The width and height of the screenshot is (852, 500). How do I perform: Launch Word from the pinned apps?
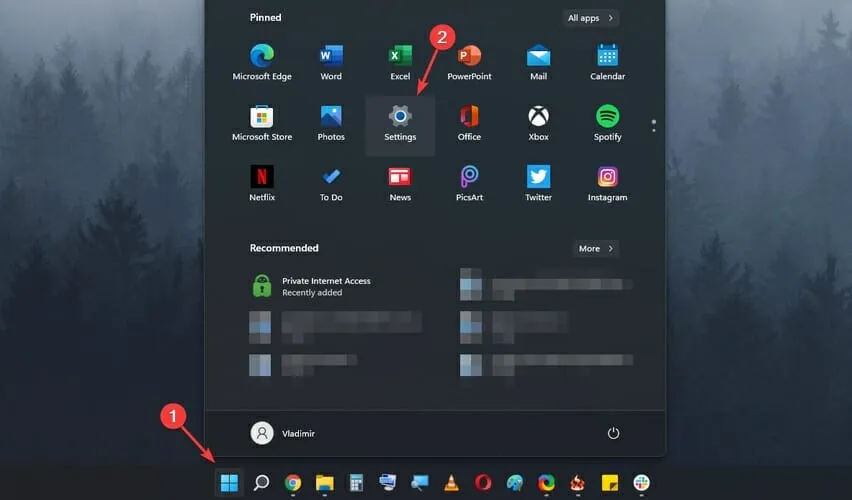tap(331, 62)
